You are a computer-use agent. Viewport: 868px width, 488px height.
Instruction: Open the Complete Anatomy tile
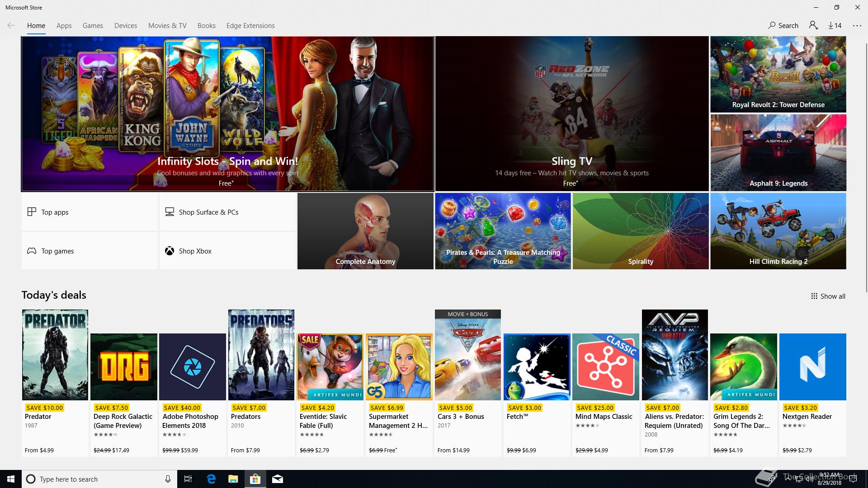(365, 231)
